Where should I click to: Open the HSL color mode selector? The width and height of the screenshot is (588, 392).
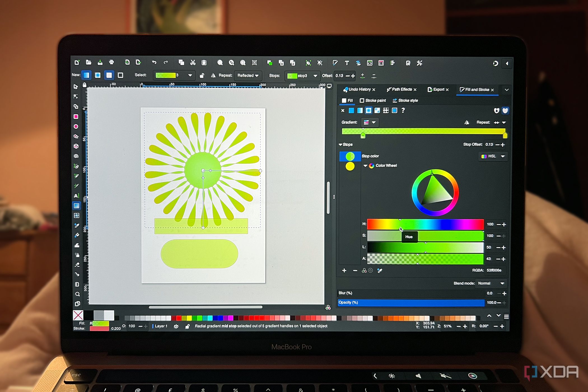(x=492, y=156)
